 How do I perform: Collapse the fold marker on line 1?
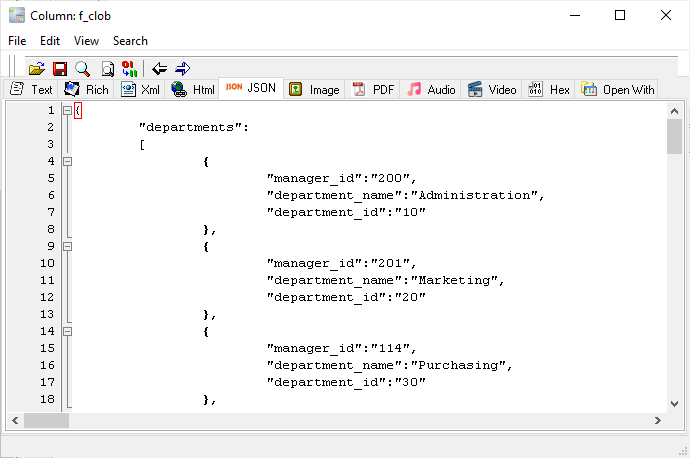click(x=67, y=110)
